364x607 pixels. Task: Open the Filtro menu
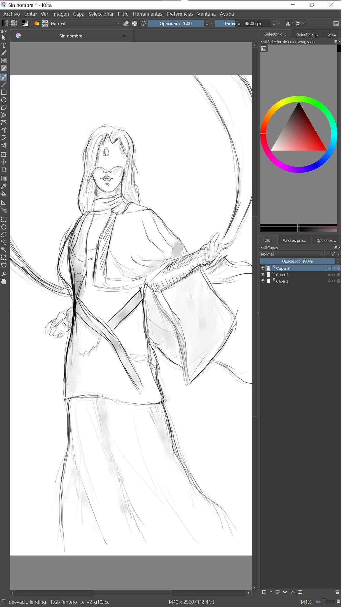tap(123, 14)
